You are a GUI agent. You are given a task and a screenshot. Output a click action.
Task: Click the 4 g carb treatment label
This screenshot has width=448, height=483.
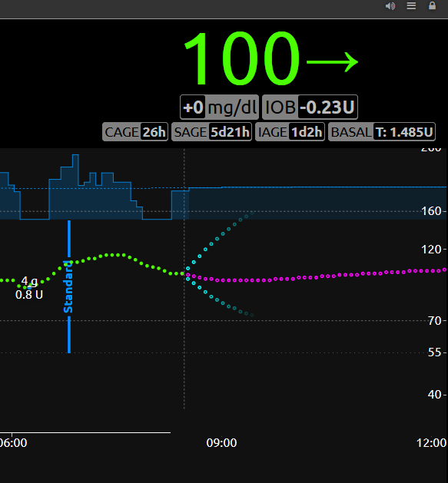click(29, 281)
